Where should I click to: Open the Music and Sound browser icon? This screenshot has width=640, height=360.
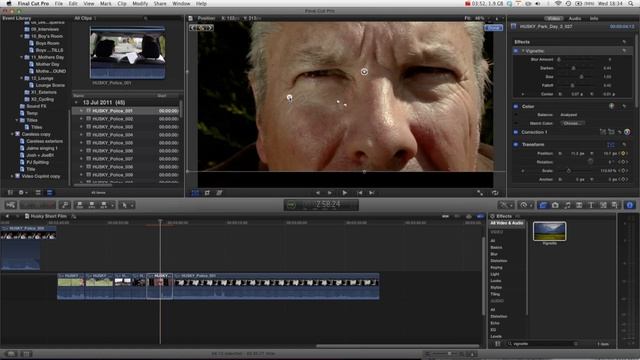567,205
